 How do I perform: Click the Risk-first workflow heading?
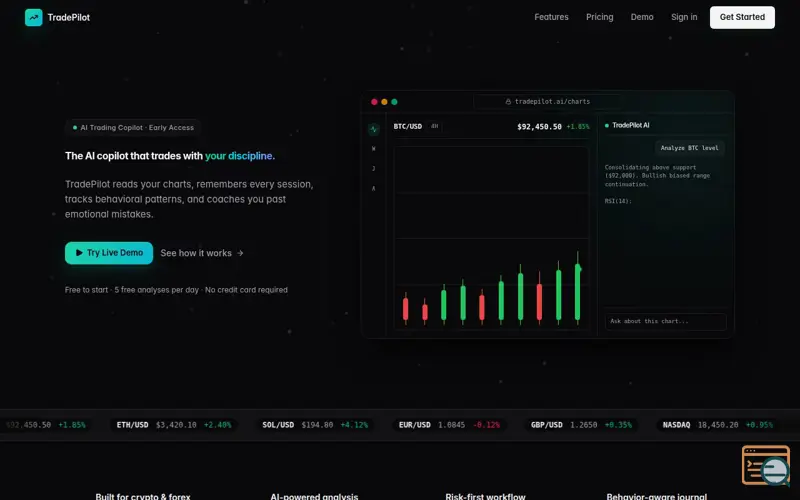[485, 496]
